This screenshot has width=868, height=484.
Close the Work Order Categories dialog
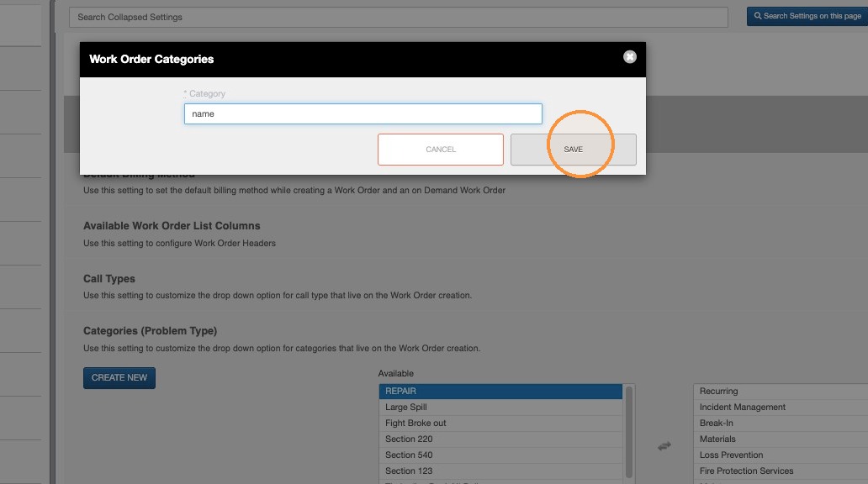(x=629, y=57)
